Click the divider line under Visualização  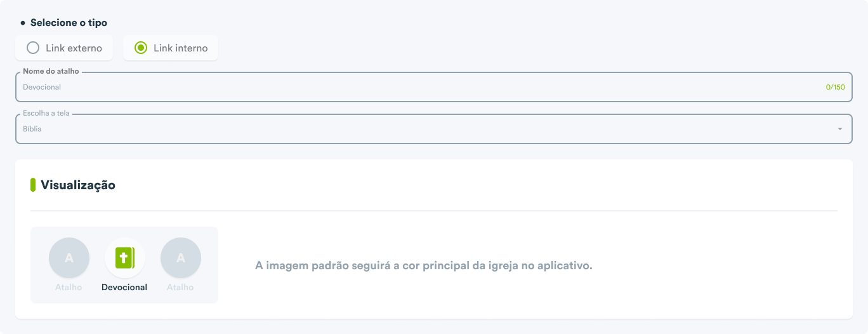click(434, 210)
